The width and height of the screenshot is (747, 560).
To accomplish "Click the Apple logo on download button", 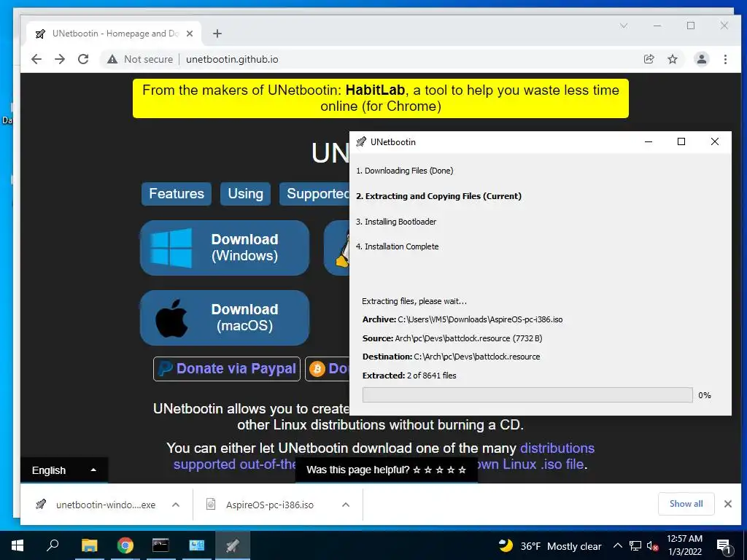I will point(171,318).
